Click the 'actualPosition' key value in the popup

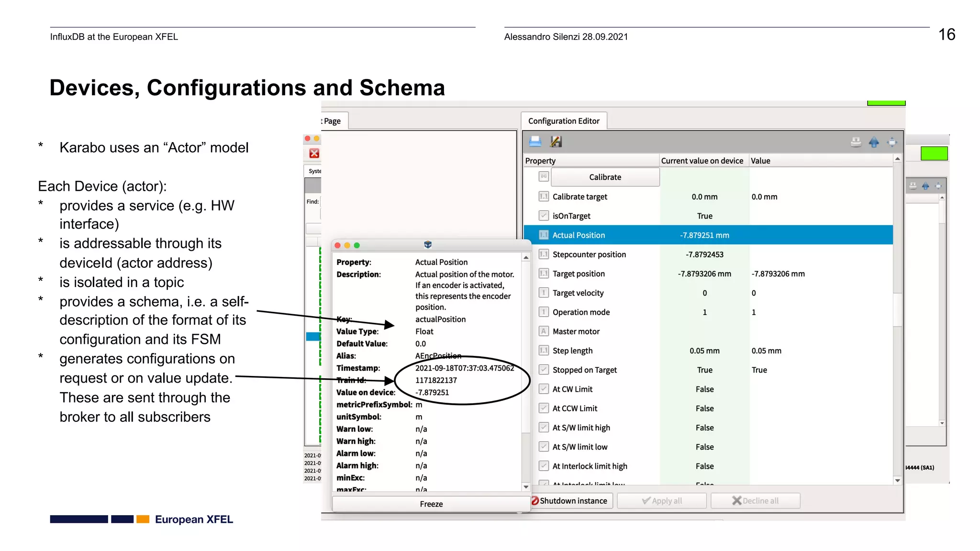(440, 319)
